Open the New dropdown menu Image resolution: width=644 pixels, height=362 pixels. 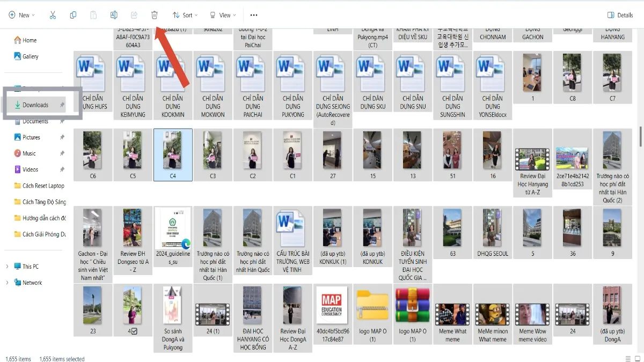coord(21,15)
